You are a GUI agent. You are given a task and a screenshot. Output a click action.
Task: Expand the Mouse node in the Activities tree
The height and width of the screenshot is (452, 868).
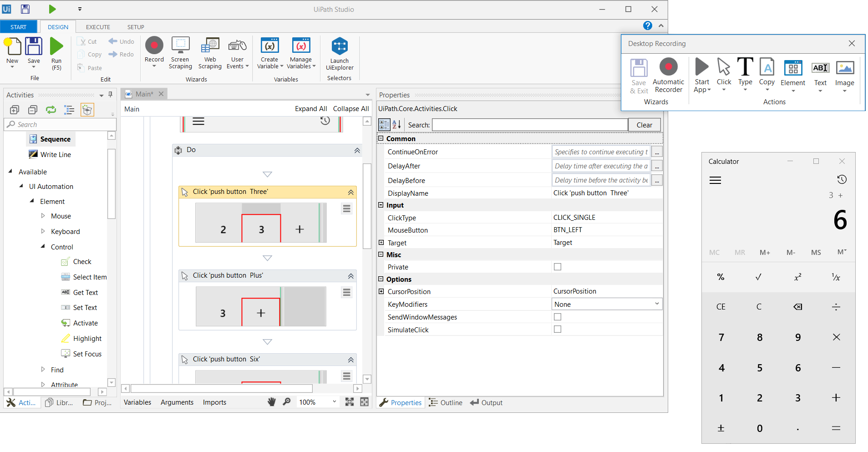[43, 216]
